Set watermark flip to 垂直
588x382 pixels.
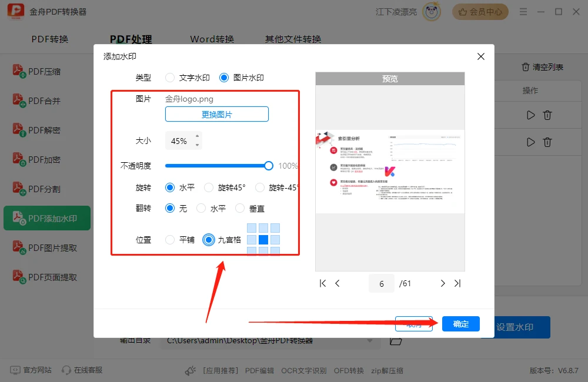(x=240, y=208)
